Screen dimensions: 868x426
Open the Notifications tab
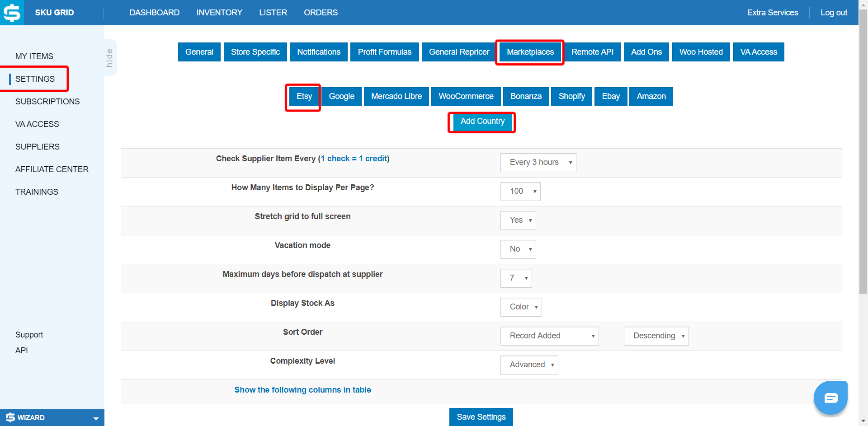pos(319,52)
